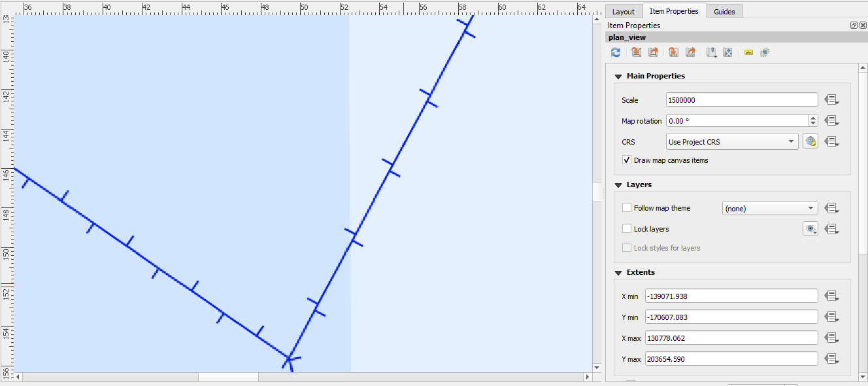Open the CRS selection dropdown

(x=731, y=141)
